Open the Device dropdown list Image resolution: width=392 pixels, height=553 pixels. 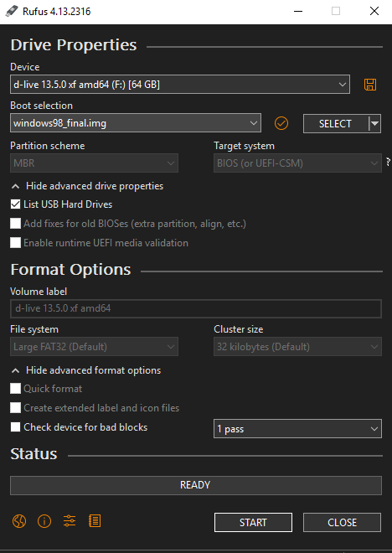180,85
